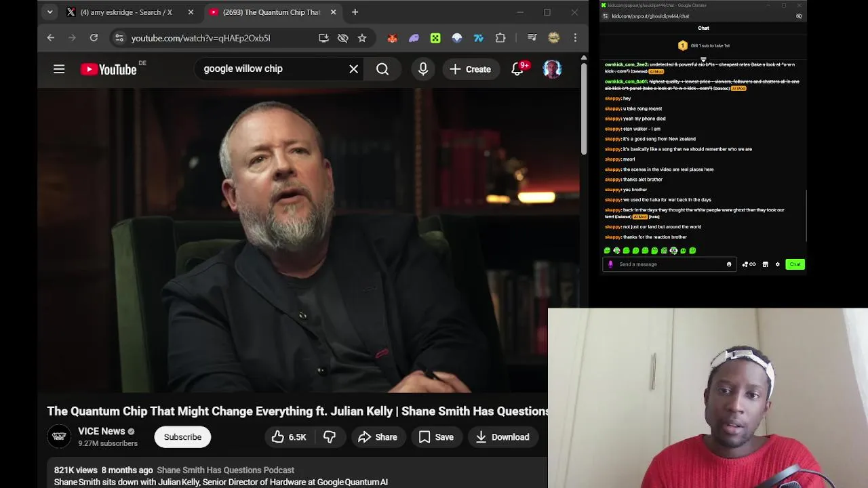The width and height of the screenshot is (868, 488).
Task: Focus the YouTube address bar URL
Action: [x=201, y=38]
